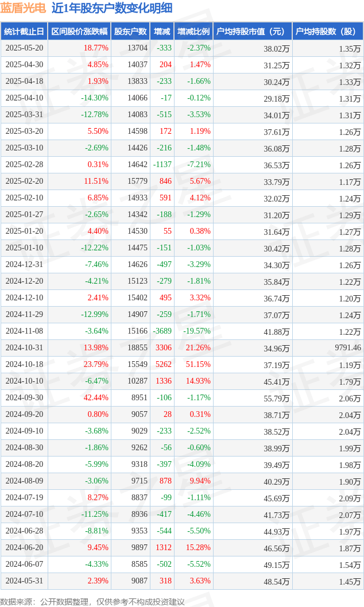Click the -3689 decrease value
Viewport: 364px width, 607px height.
[x=162, y=331]
